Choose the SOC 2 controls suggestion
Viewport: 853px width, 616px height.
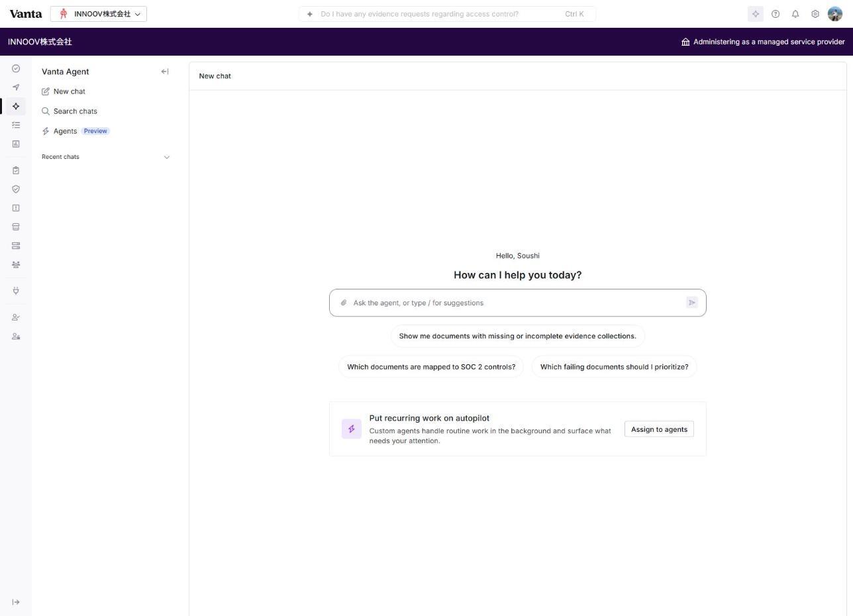(431, 367)
